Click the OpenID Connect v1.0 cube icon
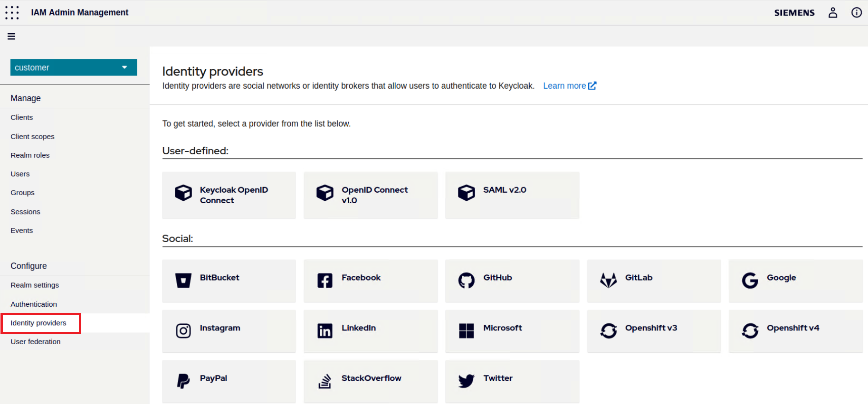The height and width of the screenshot is (404, 868). [325, 193]
